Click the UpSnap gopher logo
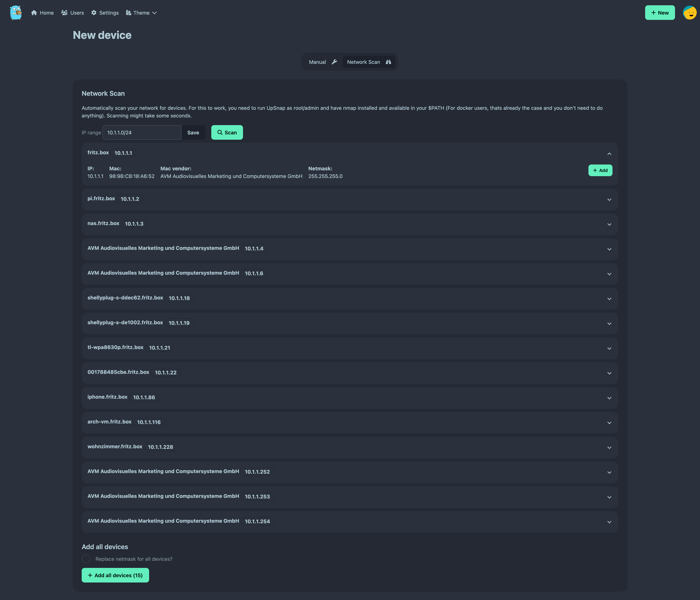700x600 pixels. click(15, 13)
